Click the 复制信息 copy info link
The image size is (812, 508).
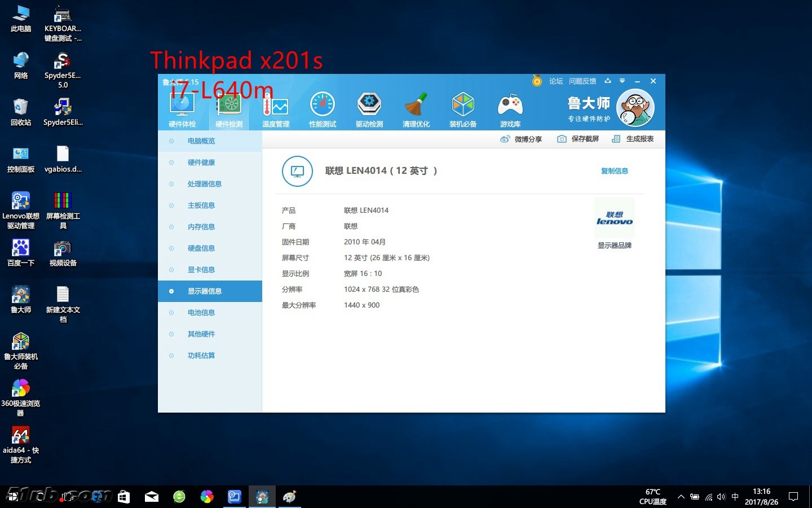click(614, 171)
